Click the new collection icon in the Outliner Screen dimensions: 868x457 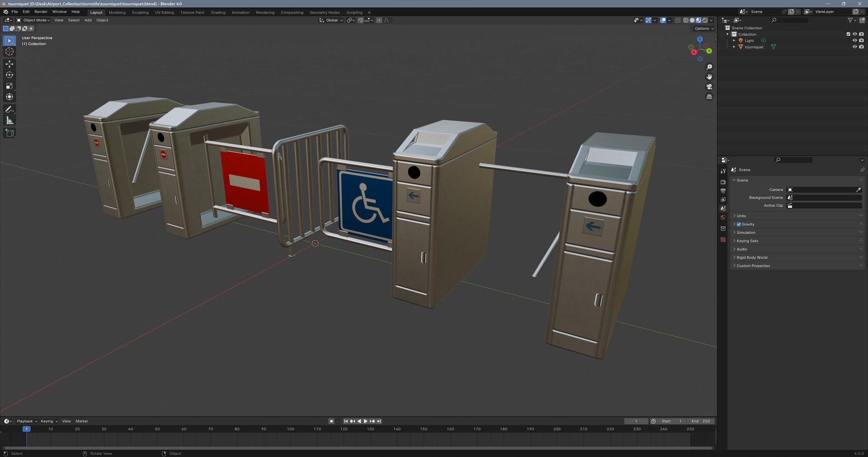[x=862, y=20]
